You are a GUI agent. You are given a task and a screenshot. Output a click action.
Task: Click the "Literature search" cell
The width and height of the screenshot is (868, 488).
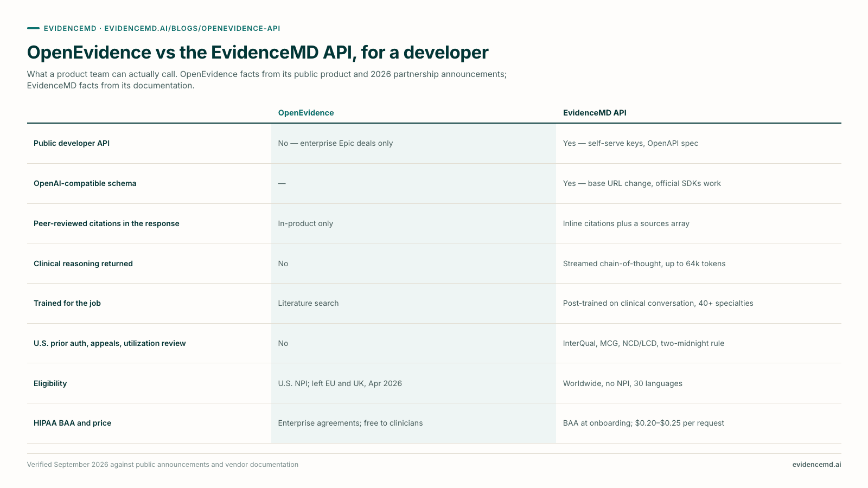308,303
